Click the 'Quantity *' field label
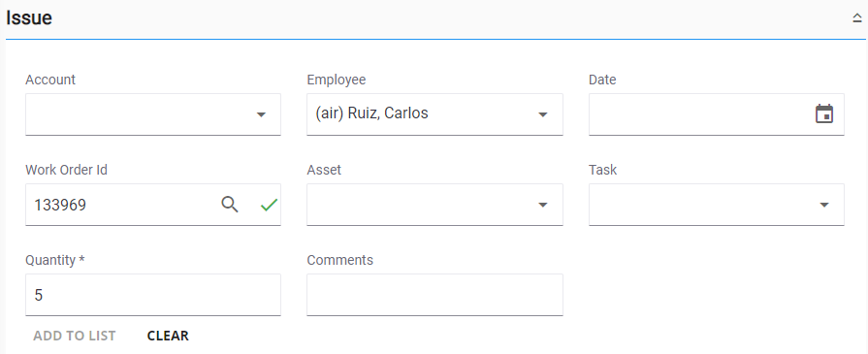The image size is (868, 354). (55, 260)
